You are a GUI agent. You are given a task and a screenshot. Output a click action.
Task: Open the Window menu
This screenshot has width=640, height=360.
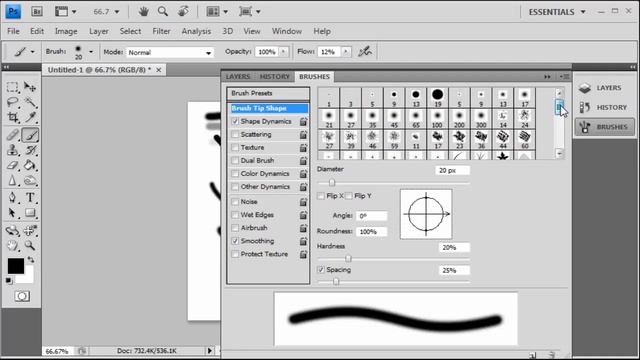(x=287, y=31)
